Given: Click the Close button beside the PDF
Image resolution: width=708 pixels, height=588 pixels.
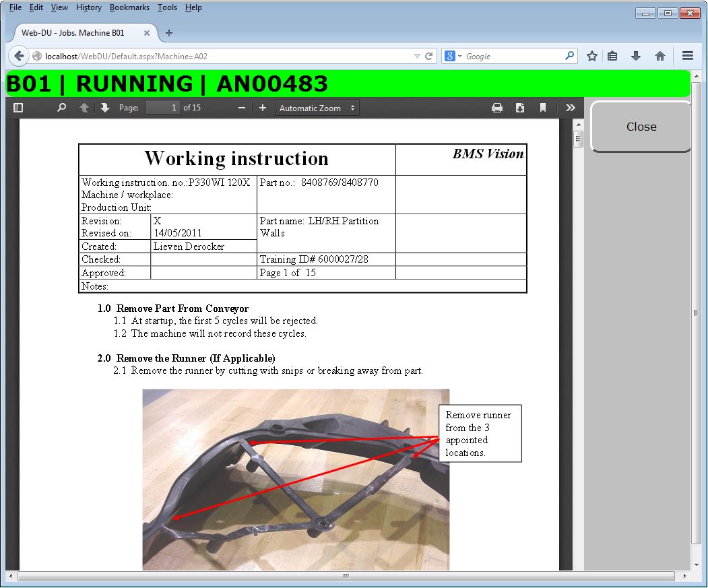Looking at the screenshot, I should [641, 127].
